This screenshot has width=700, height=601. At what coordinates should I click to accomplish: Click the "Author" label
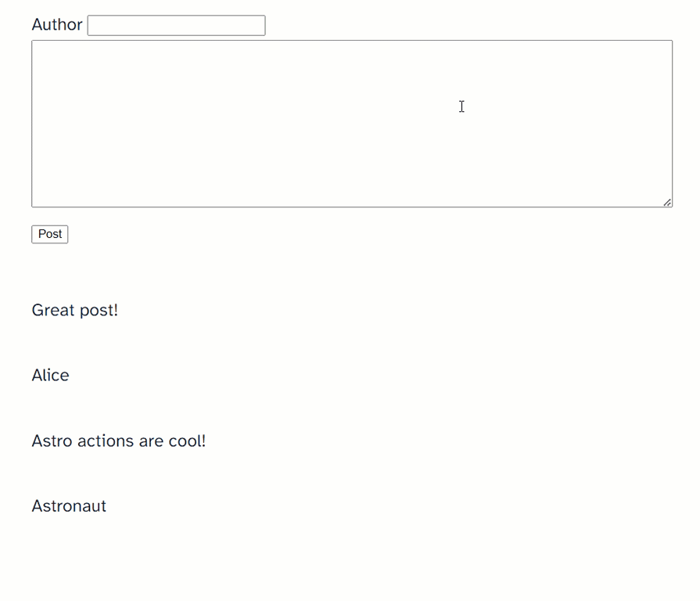56,25
